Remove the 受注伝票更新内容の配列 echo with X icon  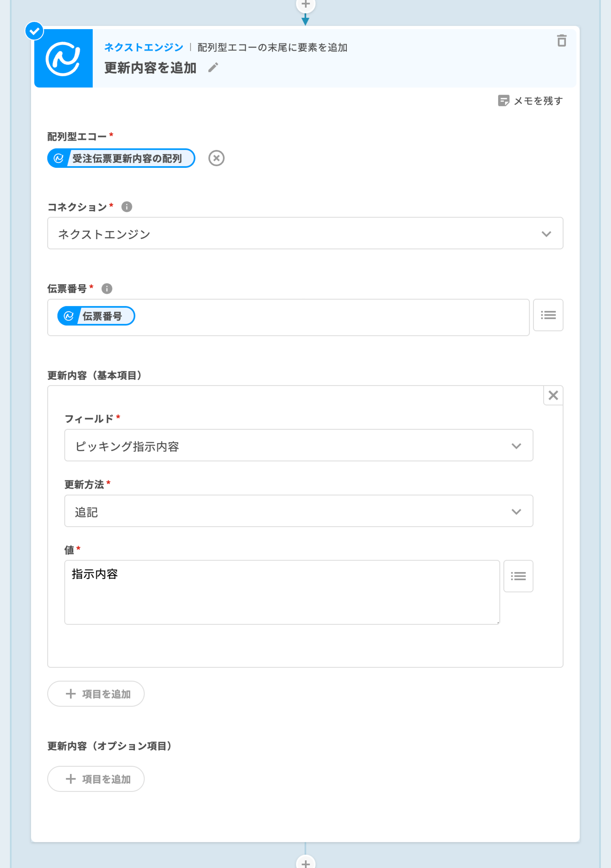pyautogui.click(x=216, y=158)
